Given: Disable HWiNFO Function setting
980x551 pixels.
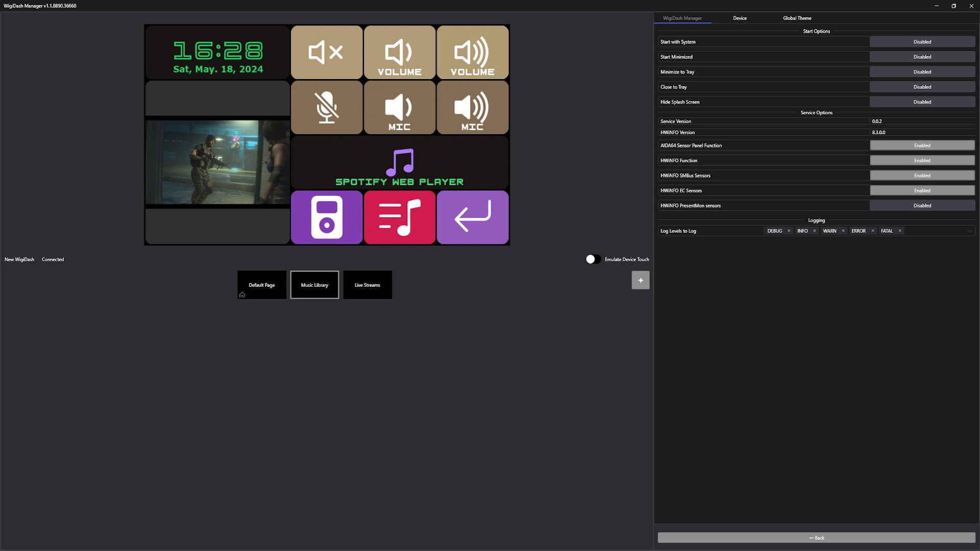Looking at the screenshot, I should click(922, 161).
